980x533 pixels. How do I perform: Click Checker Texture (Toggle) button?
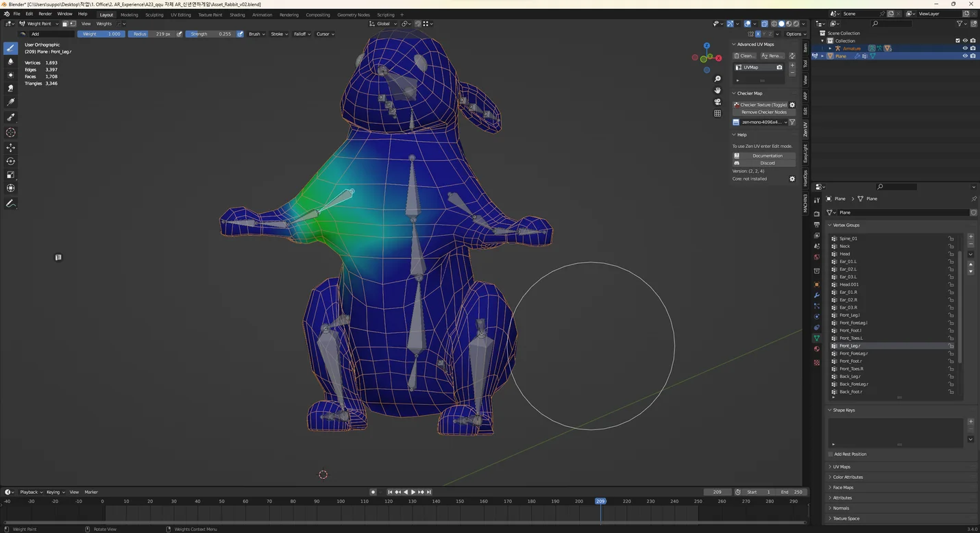[760, 105]
